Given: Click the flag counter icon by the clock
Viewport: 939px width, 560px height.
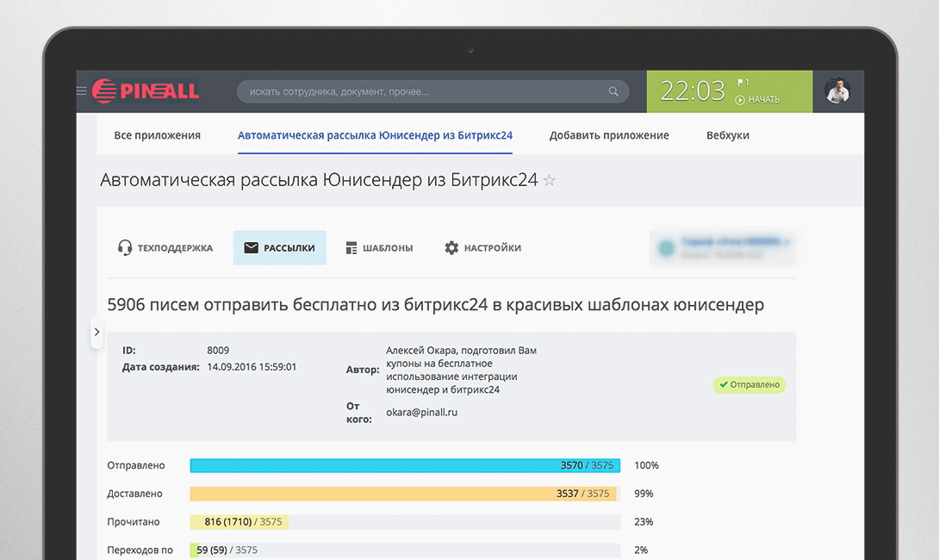Looking at the screenshot, I should [x=743, y=82].
